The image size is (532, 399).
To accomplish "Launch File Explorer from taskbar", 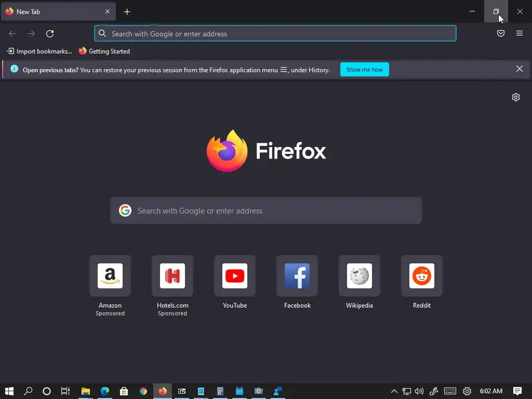I will point(86,391).
